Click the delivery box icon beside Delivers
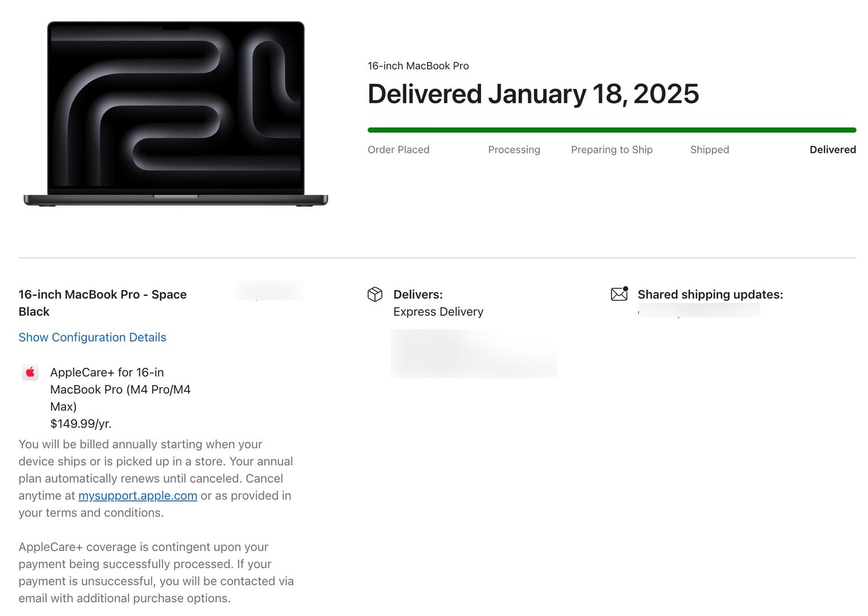Screen dimensions: 868x616 (x=375, y=294)
